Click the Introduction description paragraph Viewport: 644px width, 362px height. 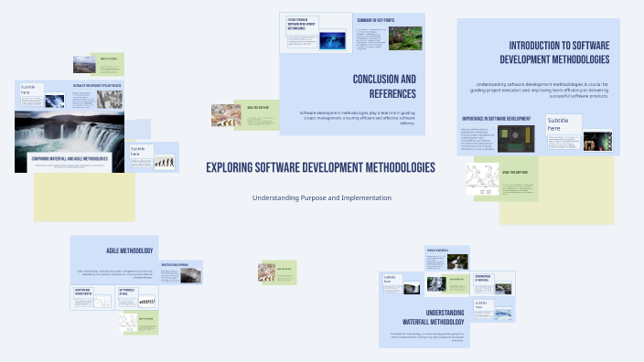[539, 90]
